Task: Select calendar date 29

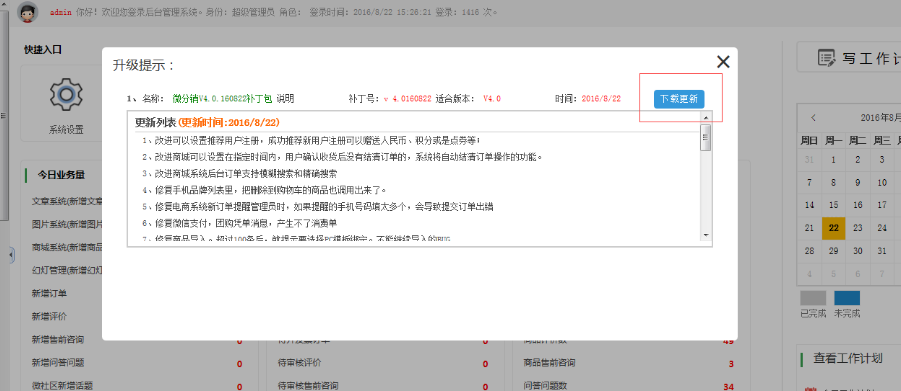Action: click(x=833, y=251)
